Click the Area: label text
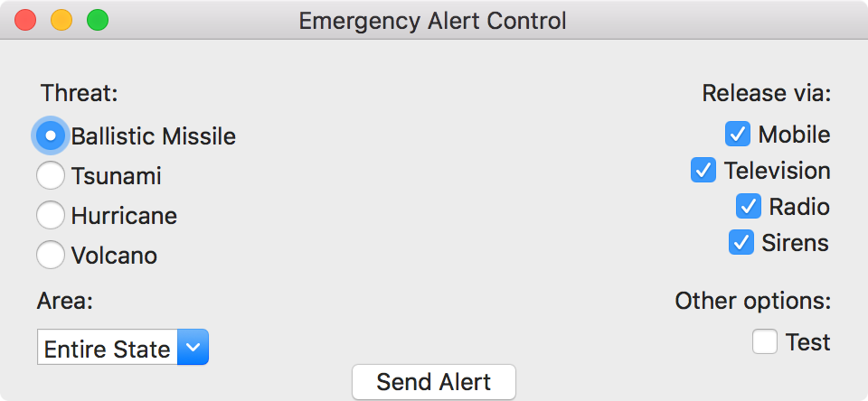This screenshot has height=401, width=868. (65, 301)
